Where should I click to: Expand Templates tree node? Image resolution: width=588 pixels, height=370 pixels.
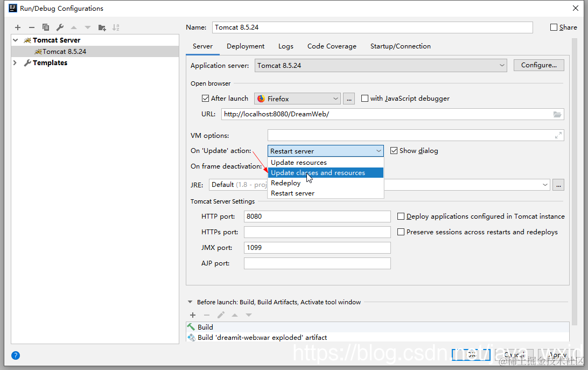tap(16, 62)
